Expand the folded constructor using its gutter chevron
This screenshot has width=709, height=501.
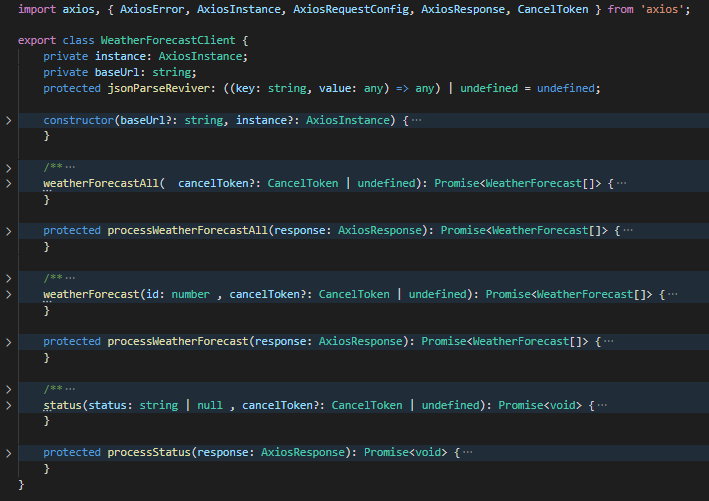coord(9,120)
